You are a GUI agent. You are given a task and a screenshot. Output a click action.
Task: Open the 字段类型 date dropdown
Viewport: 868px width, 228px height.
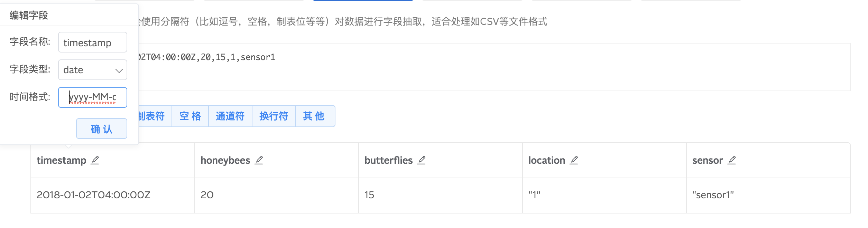pos(93,70)
